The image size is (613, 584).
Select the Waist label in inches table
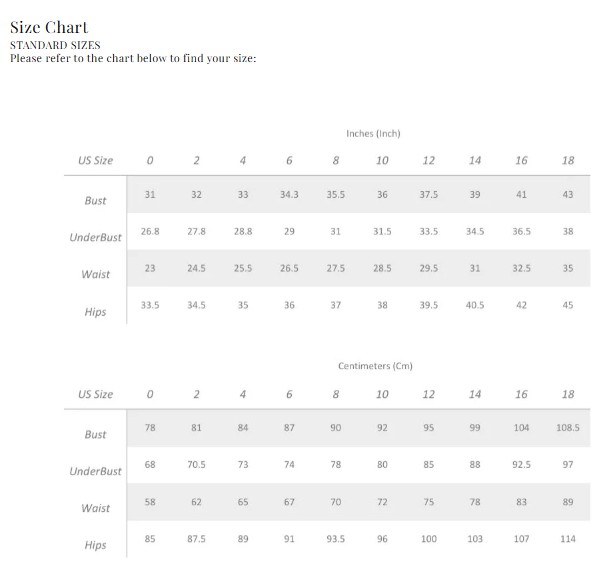click(x=96, y=275)
